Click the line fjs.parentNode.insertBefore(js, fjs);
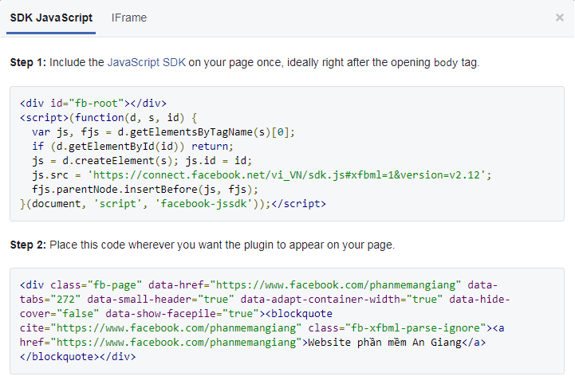575x392 pixels. pos(145,190)
